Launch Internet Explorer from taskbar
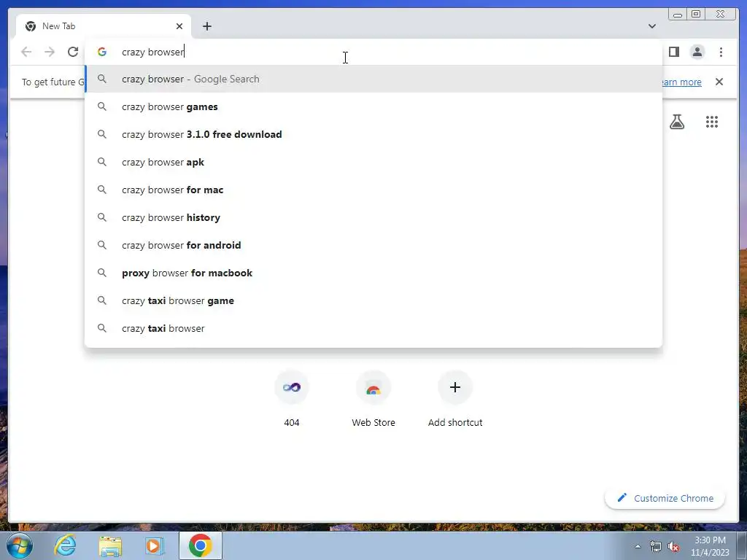747x560 pixels. pos(65,545)
